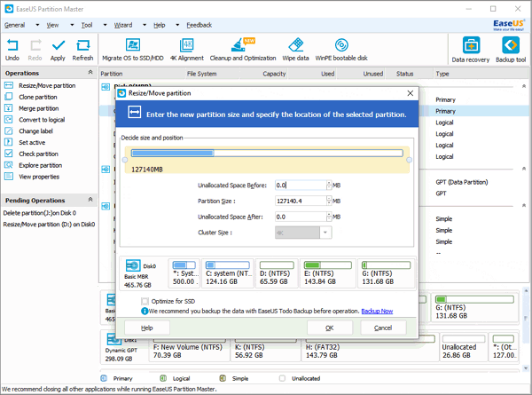Click the Partition Size input field
Image resolution: width=532 pixels, height=395 pixels.
[x=301, y=201]
